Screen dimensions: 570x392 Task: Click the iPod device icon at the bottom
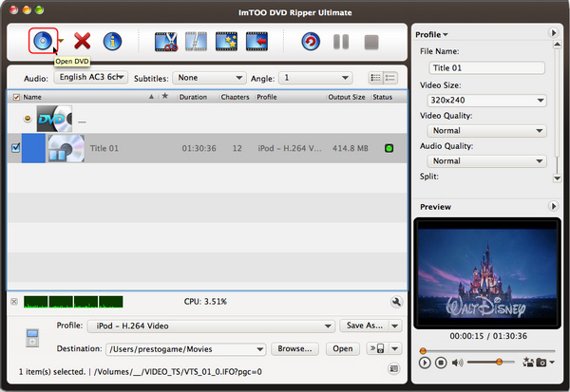click(32, 338)
